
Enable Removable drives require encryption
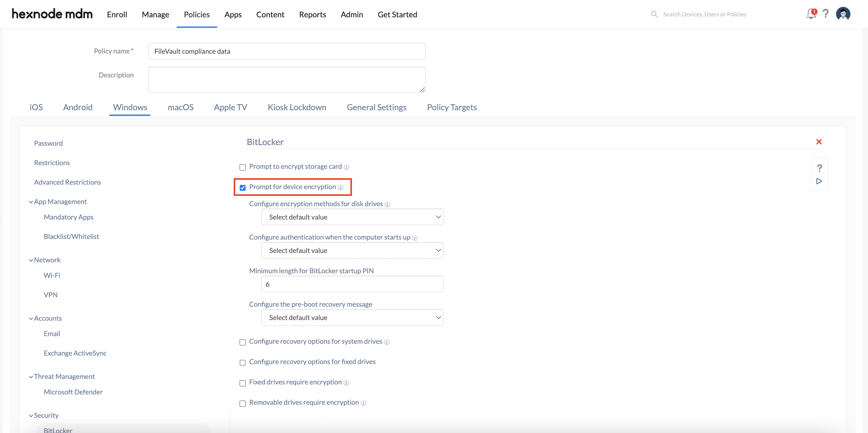[243, 403]
